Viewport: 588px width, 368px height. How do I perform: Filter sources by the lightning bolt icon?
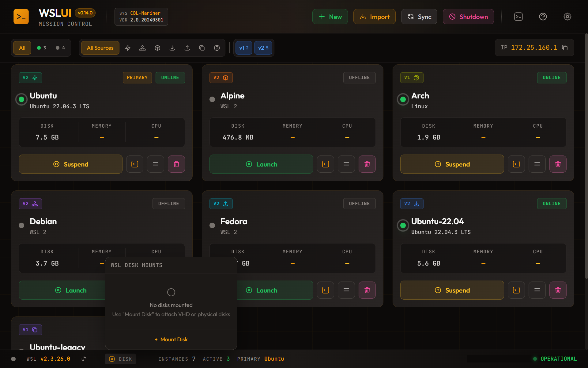pyautogui.click(x=128, y=48)
